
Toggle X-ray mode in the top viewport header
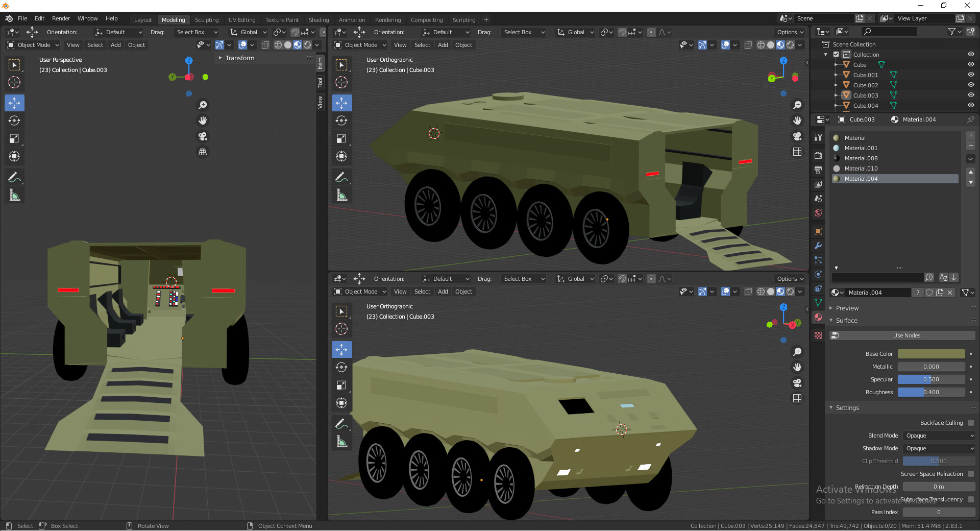point(748,45)
